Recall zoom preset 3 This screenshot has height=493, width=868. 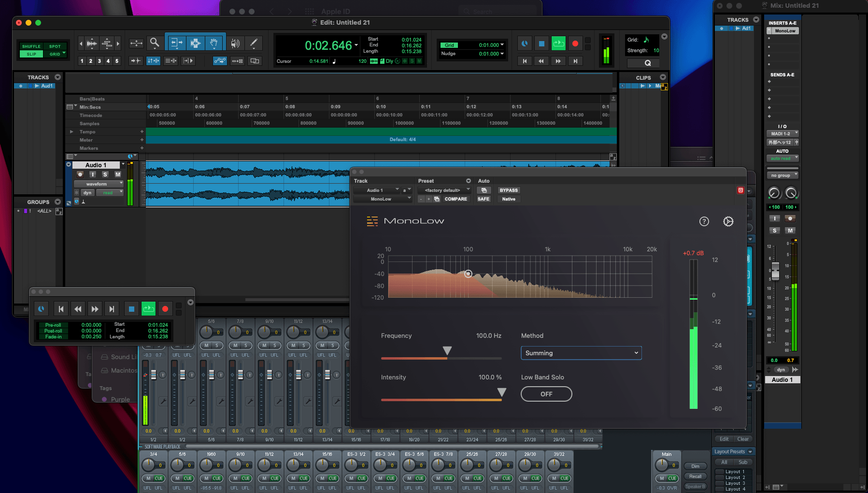pyautogui.click(x=99, y=61)
